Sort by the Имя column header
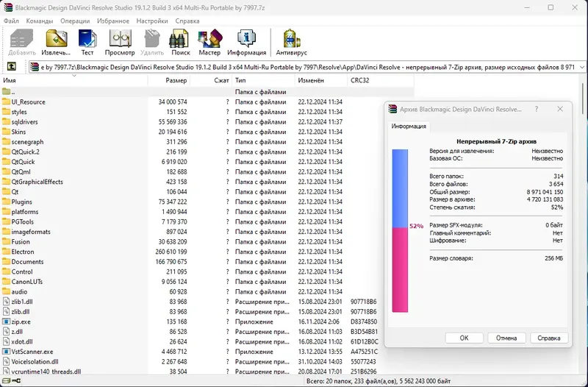 click(74, 80)
